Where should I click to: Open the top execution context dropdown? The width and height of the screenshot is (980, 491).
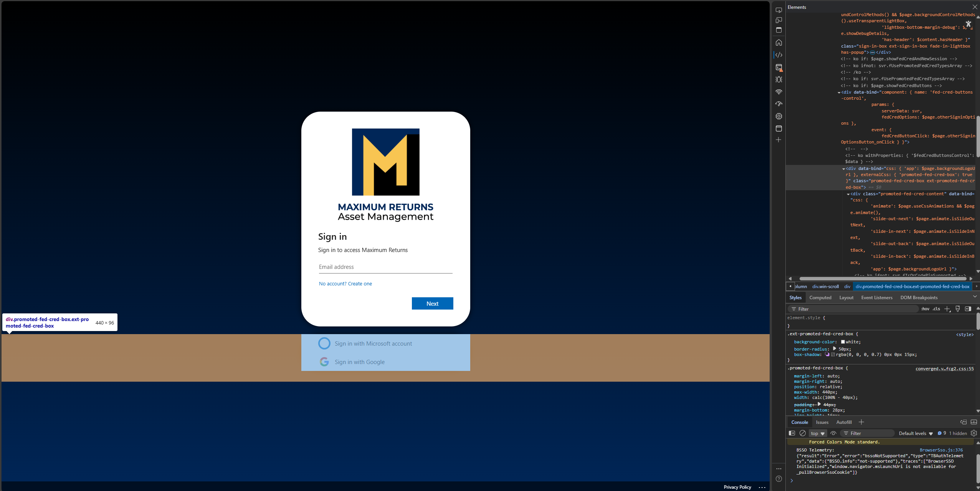point(818,433)
